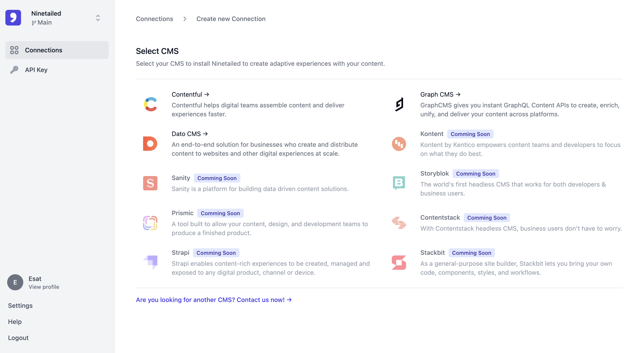Viewport: 644px width, 353px height.
Task: Click the Stackbit logo icon
Action: [x=399, y=262]
